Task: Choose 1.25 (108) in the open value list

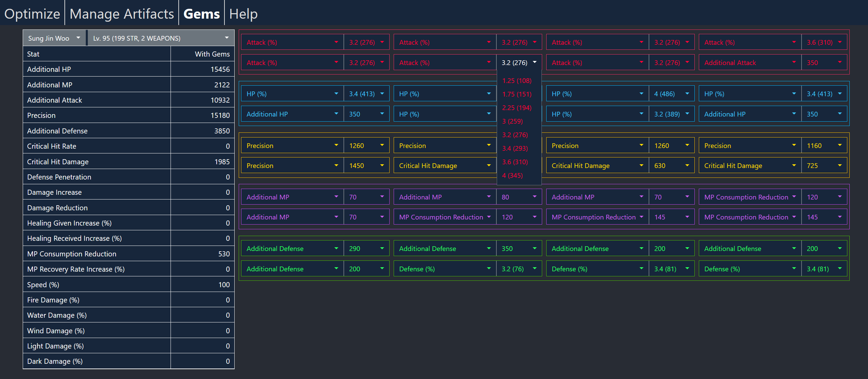Action: point(517,81)
